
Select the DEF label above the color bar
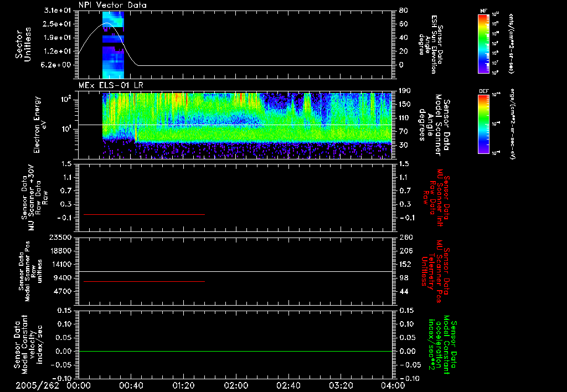483,91
